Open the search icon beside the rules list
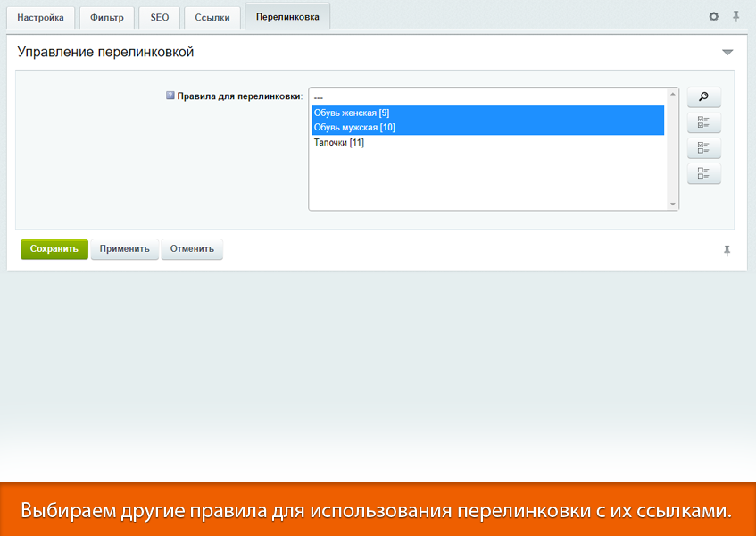 coord(703,96)
